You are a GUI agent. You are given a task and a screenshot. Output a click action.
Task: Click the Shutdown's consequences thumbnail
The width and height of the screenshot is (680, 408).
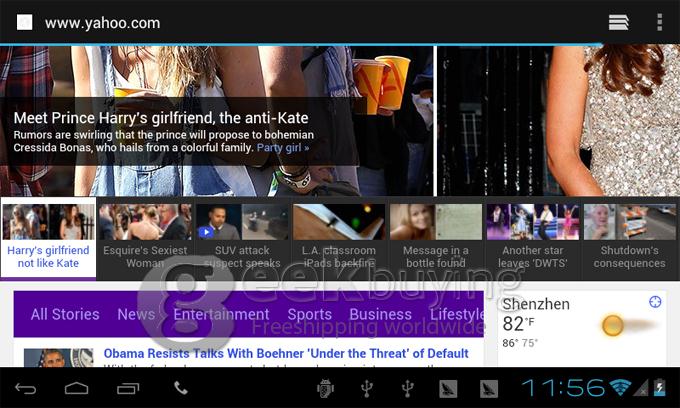(630, 222)
